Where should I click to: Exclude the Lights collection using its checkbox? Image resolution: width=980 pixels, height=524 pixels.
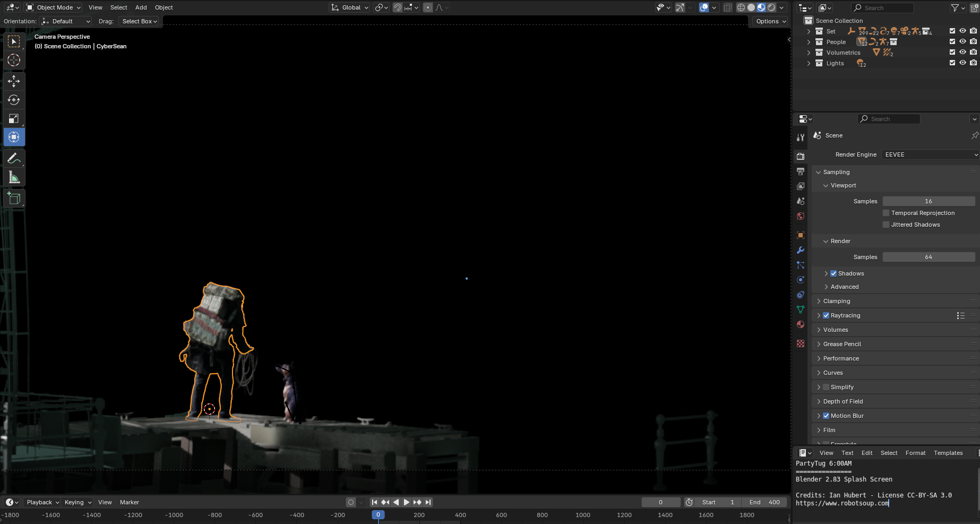(x=952, y=63)
